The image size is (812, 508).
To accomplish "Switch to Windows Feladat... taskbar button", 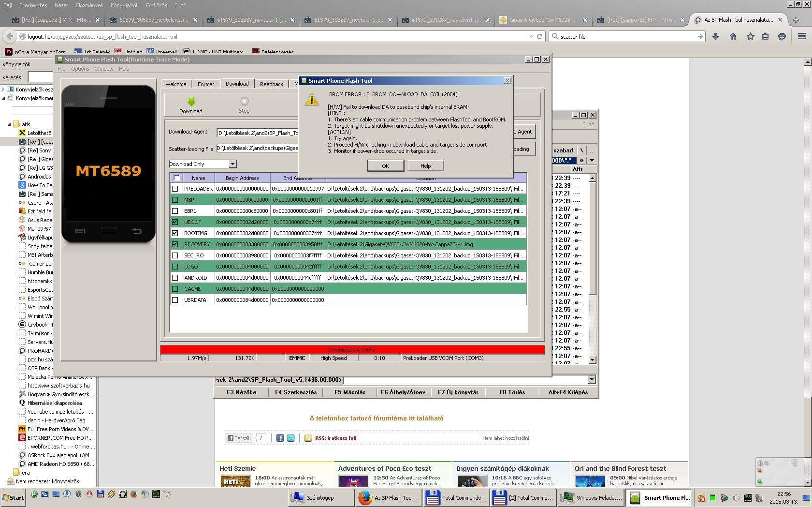I will pos(592,498).
